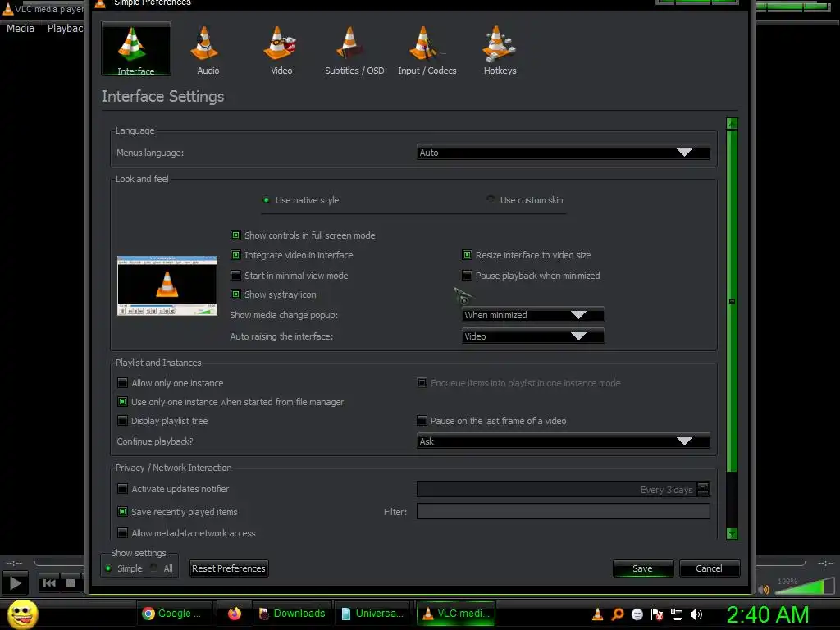This screenshot has height=630, width=840.
Task: Click the scrollbar up arrow
Action: (732, 124)
